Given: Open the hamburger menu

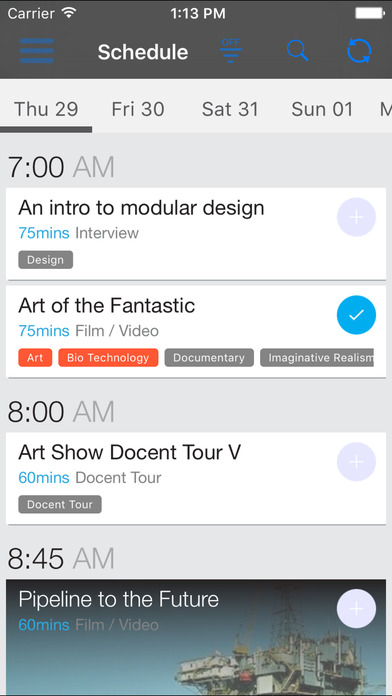Looking at the screenshot, I should [x=37, y=51].
